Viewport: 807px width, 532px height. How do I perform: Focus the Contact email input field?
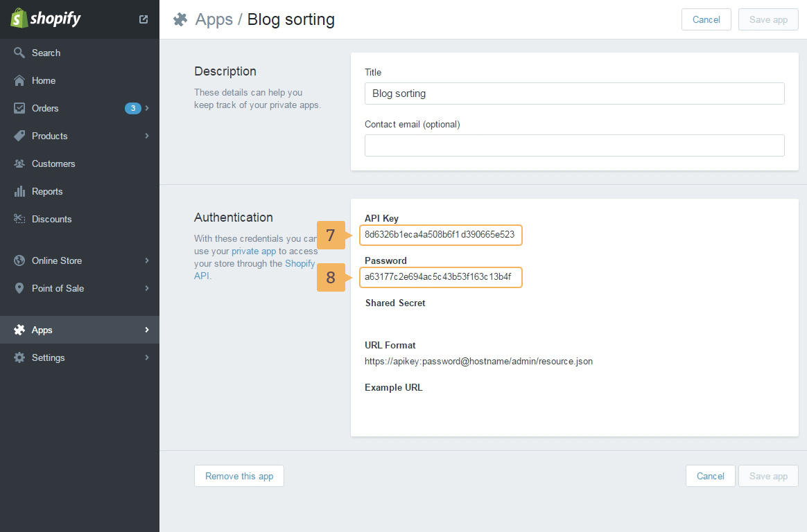pyautogui.click(x=574, y=145)
